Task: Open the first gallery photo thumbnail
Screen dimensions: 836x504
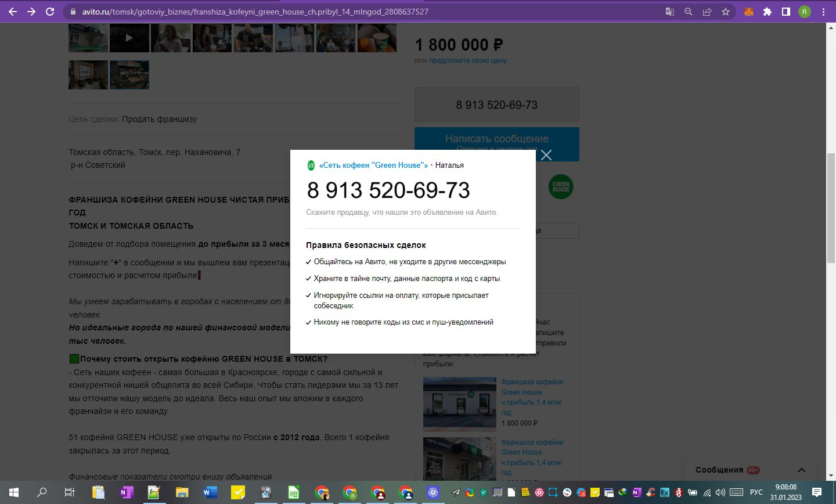Action: (88, 38)
